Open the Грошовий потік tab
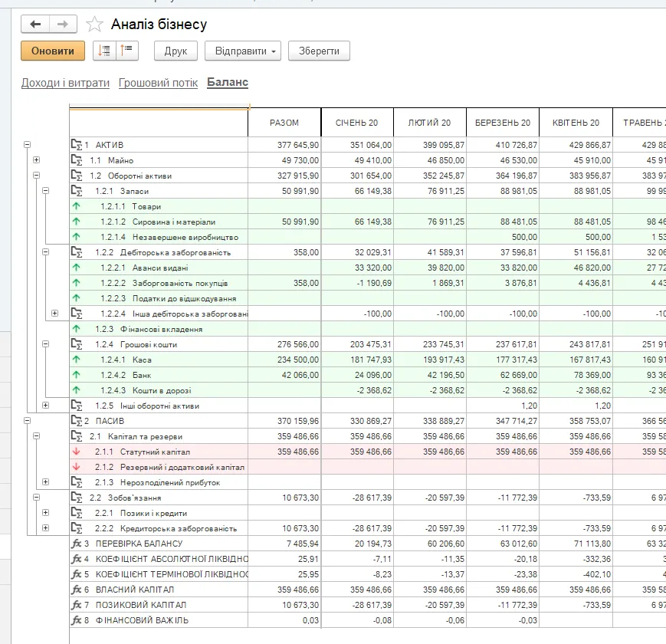The width and height of the screenshot is (666, 644). (158, 83)
